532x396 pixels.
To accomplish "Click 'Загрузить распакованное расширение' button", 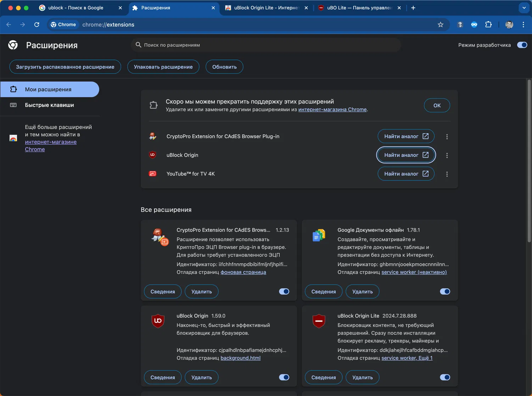I will click(65, 67).
